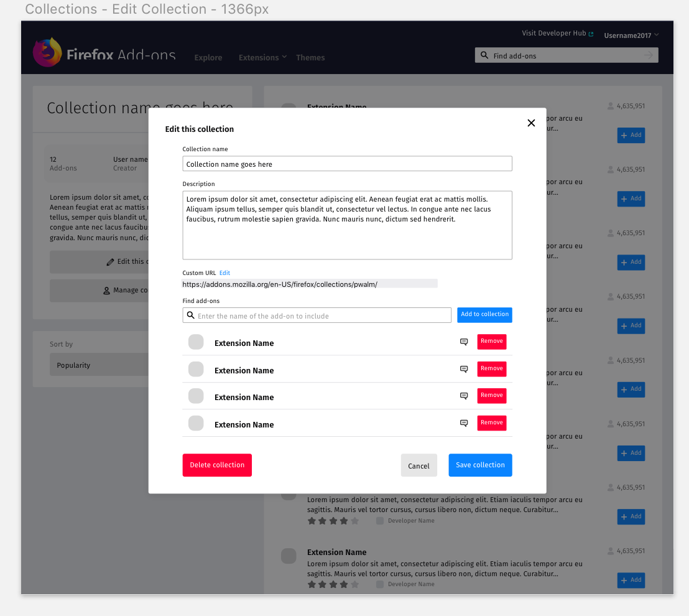Save the collection changes
The width and height of the screenshot is (689, 616).
pos(480,465)
